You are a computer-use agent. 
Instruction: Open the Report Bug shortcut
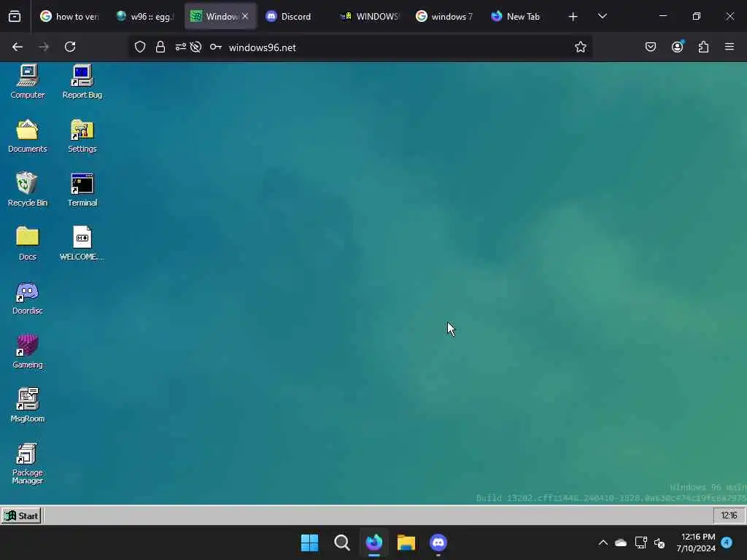click(82, 82)
